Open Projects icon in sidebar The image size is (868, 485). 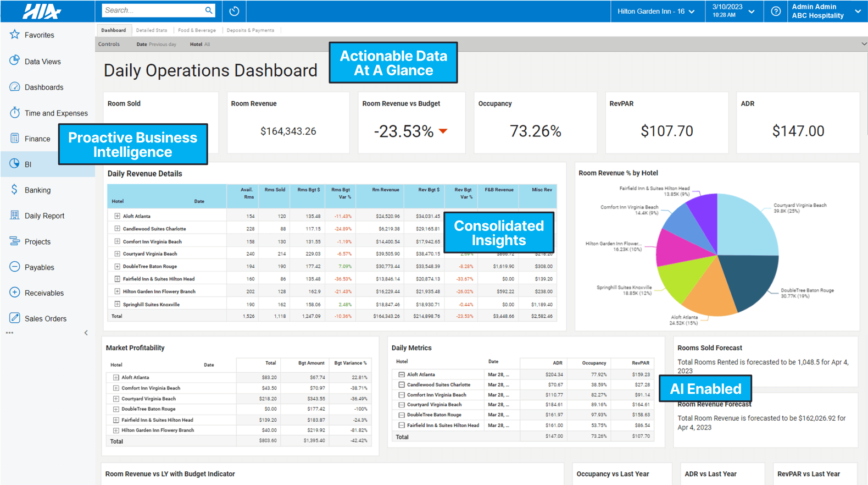pyautogui.click(x=15, y=241)
